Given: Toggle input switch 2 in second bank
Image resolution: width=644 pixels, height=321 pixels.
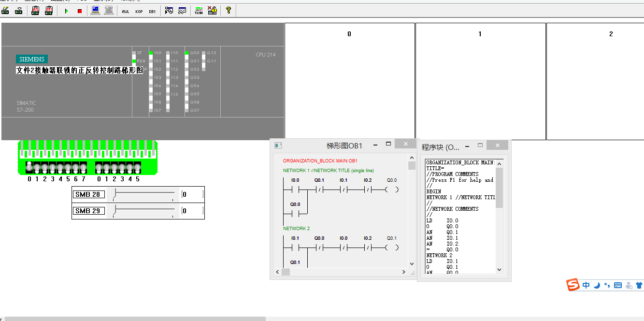Looking at the screenshot, I should pyautogui.click(x=114, y=167).
